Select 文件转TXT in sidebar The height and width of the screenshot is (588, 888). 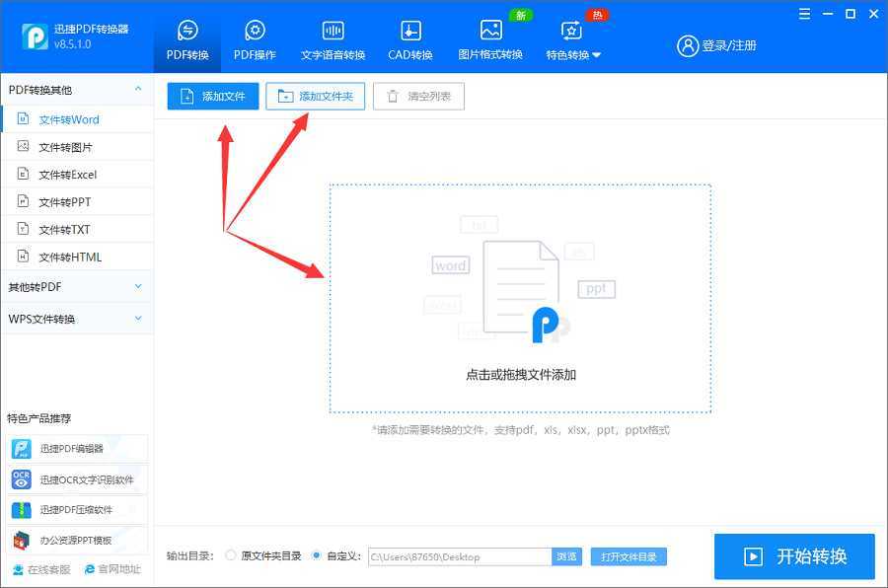78,230
